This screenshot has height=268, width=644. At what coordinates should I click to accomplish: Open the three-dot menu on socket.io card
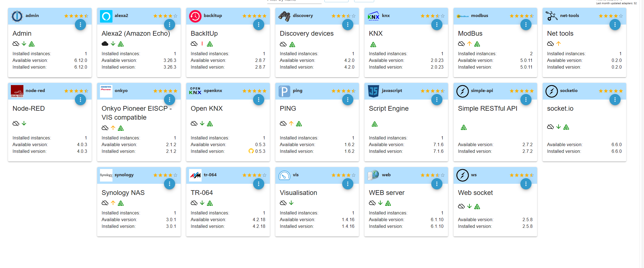[615, 100]
